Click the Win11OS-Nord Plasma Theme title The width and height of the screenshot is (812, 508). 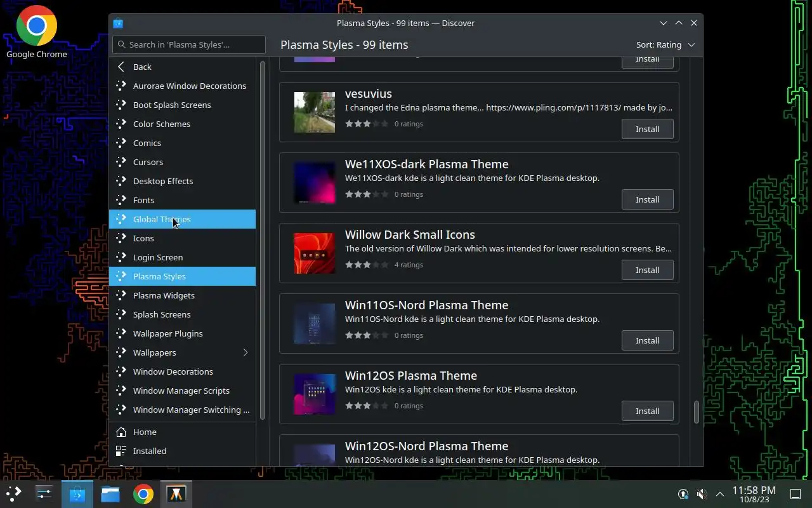click(x=426, y=305)
